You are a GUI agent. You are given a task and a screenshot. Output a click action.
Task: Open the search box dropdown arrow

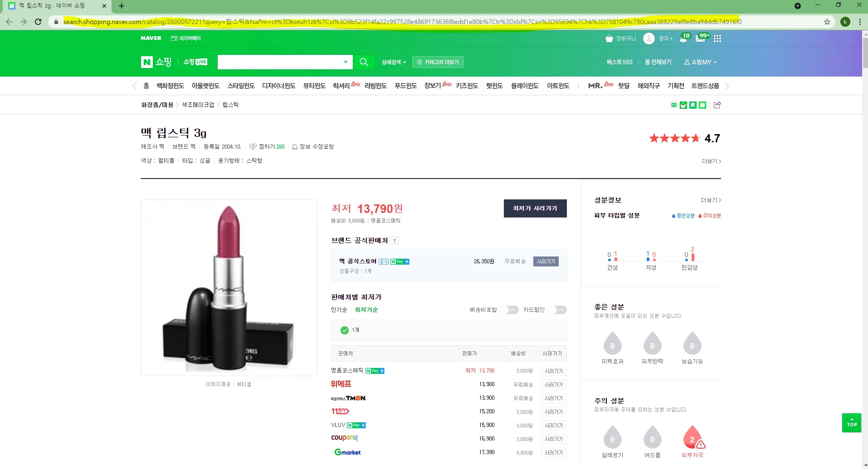[x=346, y=62]
